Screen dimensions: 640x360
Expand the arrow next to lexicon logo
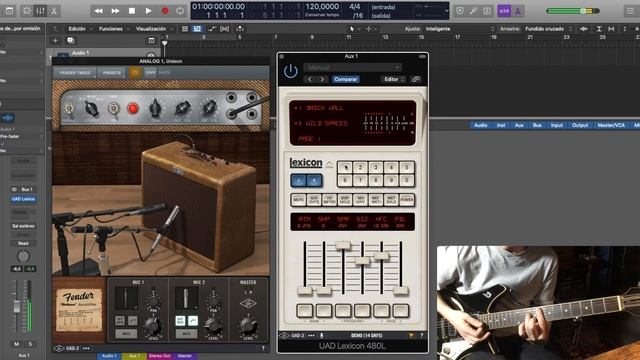[x=329, y=164]
